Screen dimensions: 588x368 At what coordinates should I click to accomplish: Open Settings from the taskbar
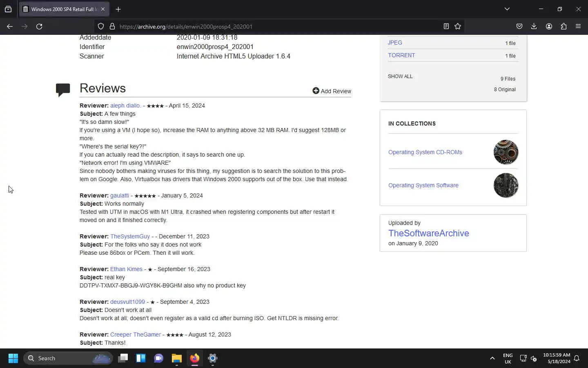213,358
